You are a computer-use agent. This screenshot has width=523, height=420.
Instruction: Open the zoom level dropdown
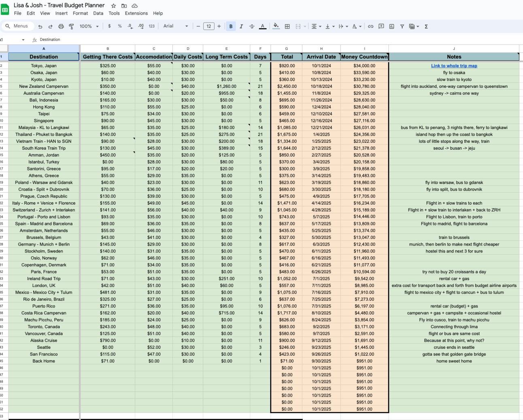[89, 26]
